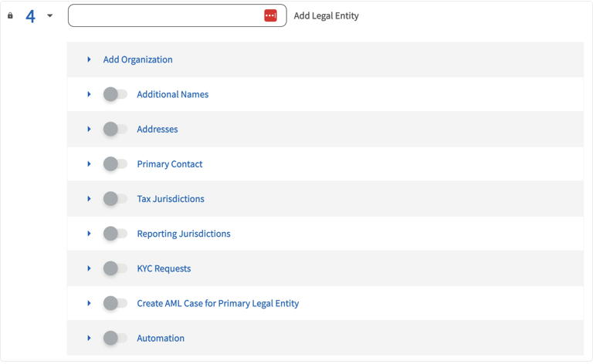Expand the Reporting Jurisdictions row
596x364 pixels.
point(89,234)
